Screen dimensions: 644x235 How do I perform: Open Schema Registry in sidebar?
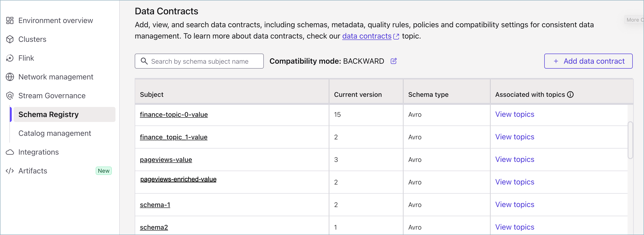click(x=49, y=114)
